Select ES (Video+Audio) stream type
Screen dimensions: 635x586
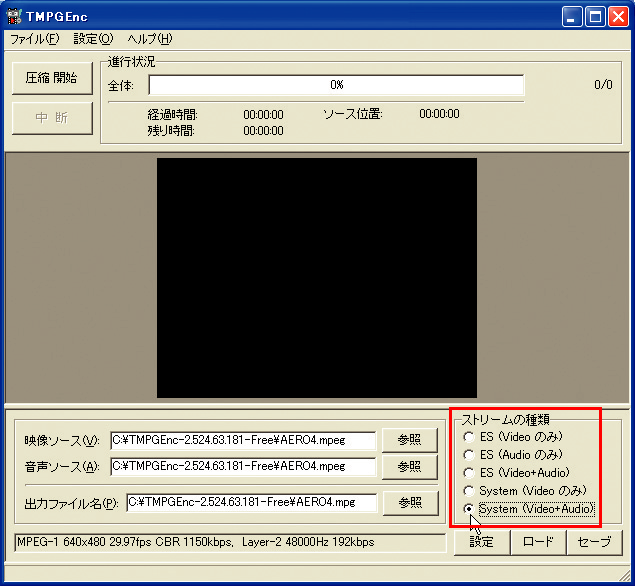point(516,473)
